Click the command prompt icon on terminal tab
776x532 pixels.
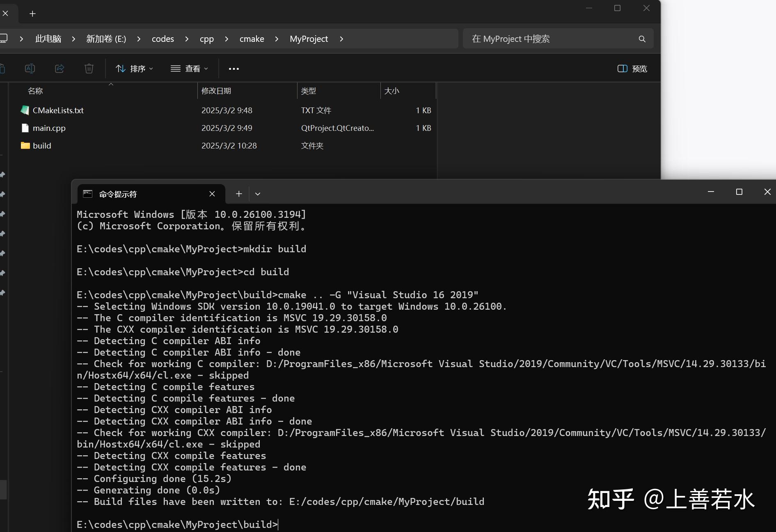(x=87, y=194)
